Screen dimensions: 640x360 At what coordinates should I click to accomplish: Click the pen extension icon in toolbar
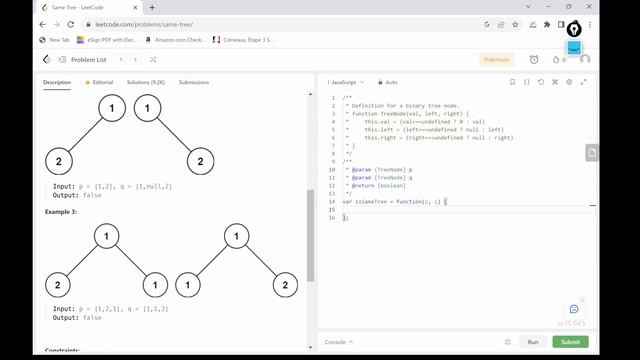point(574,29)
